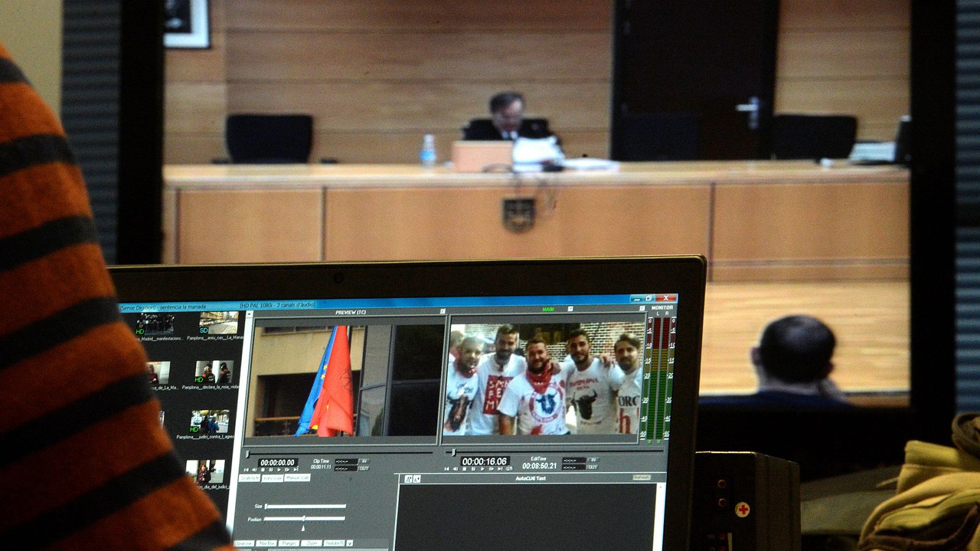Image resolution: width=980 pixels, height=551 pixels.
Task: Jump to end in Preview transport
Action: 296,469
